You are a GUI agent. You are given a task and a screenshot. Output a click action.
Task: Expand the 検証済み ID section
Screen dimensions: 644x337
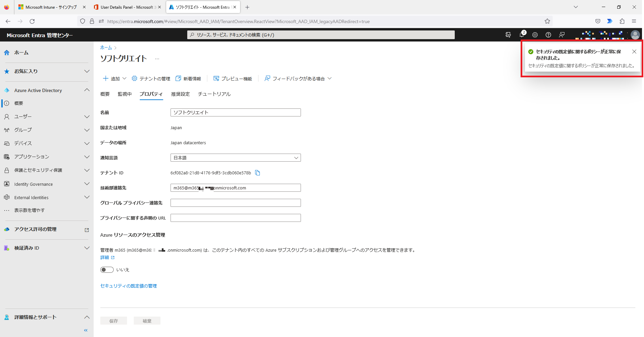(87, 248)
